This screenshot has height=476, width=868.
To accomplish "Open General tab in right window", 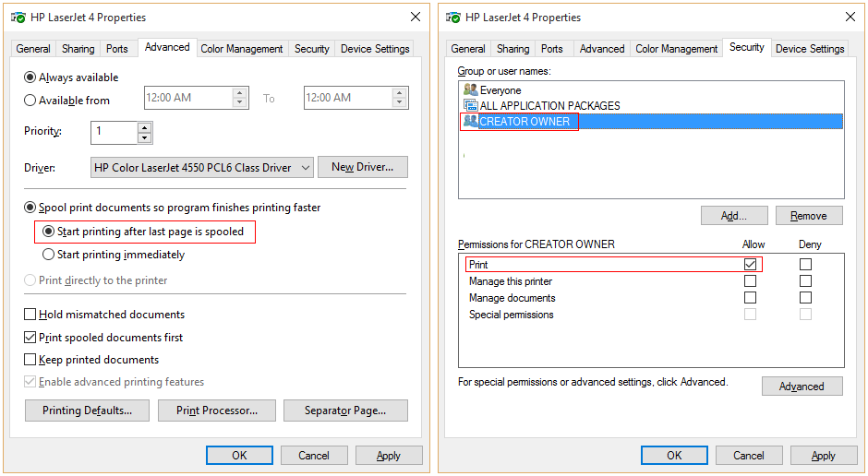I will [x=468, y=49].
